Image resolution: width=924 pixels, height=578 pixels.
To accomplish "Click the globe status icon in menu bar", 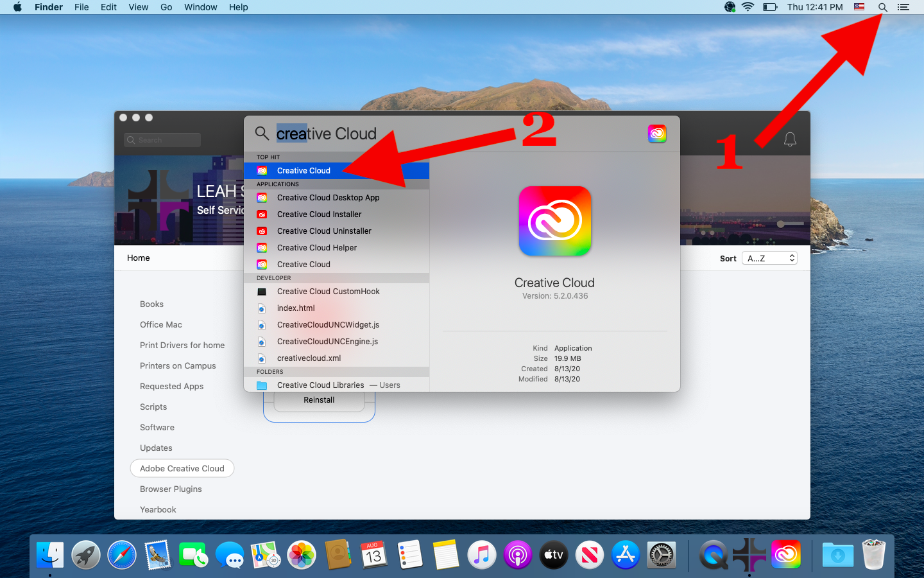I will (x=730, y=7).
